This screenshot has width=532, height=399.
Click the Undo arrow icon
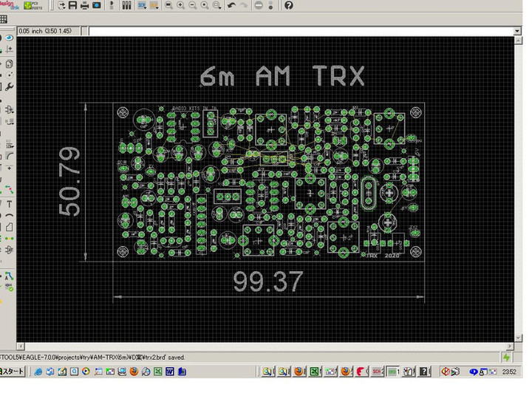click(x=231, y=6)
